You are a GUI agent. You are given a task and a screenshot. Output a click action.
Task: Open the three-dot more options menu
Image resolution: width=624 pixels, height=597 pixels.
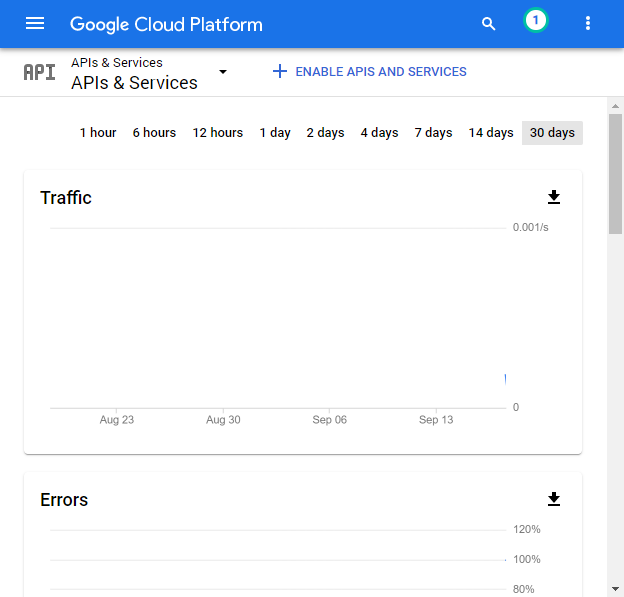587,23
